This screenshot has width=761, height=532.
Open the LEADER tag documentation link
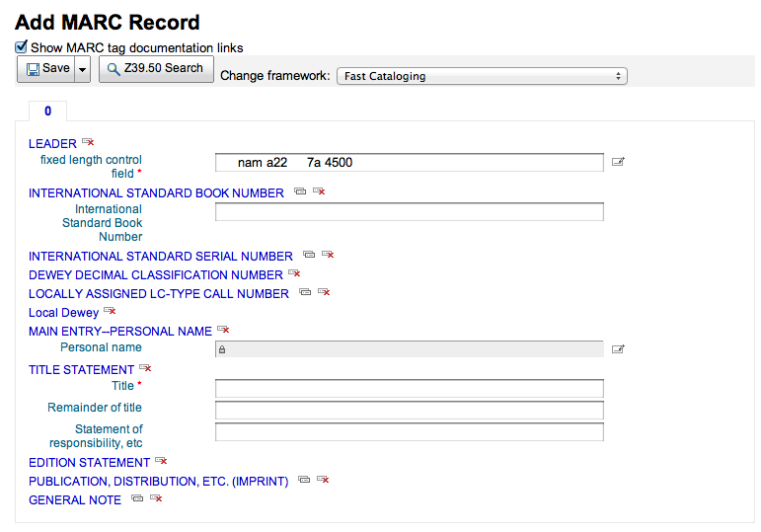click(52, 144)
